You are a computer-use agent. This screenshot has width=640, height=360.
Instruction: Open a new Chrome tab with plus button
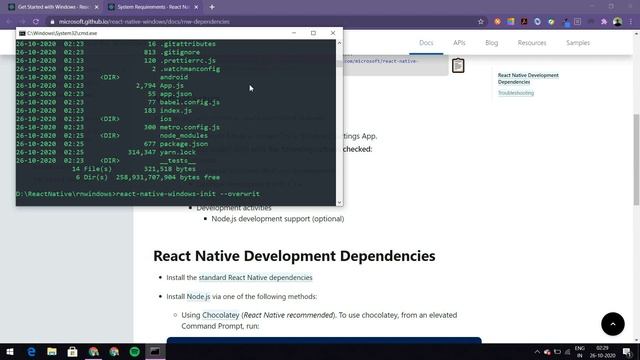pyautogui.click(x=212, y=7)
